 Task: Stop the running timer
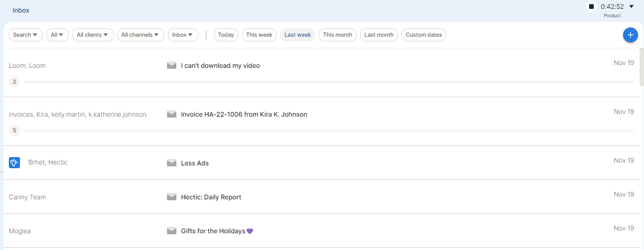coord(591,7)
